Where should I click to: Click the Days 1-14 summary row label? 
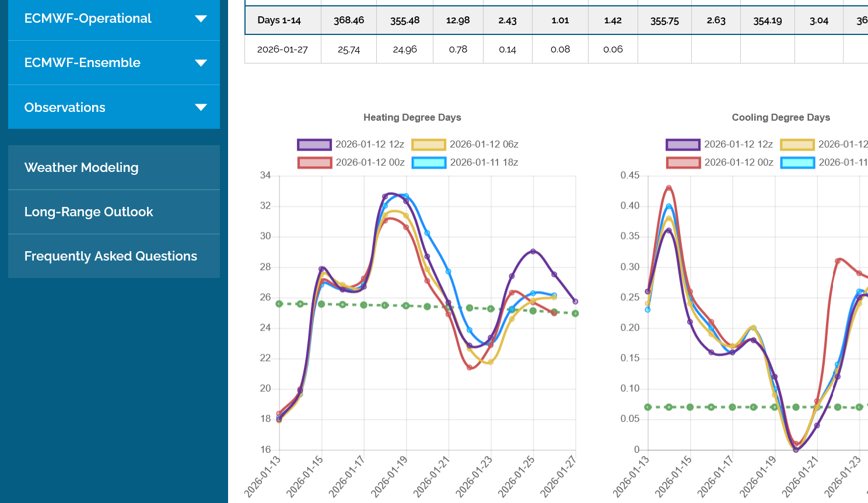point(279,20)
